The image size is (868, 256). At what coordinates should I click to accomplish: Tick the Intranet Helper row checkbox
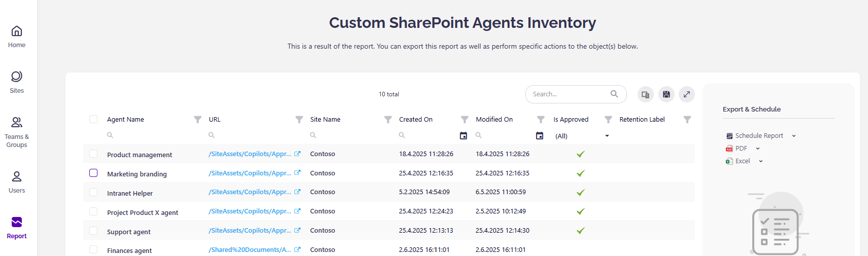[x=93, y=192]
